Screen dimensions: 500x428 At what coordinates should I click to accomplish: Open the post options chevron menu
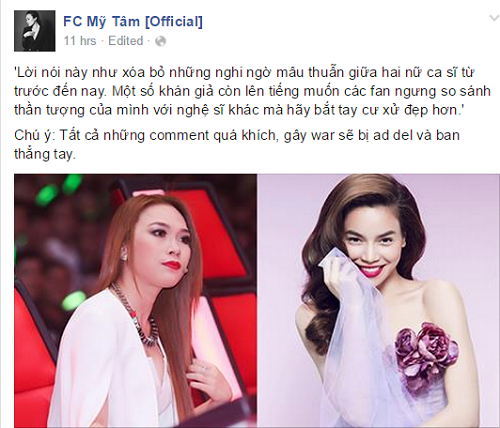point(494,18)
